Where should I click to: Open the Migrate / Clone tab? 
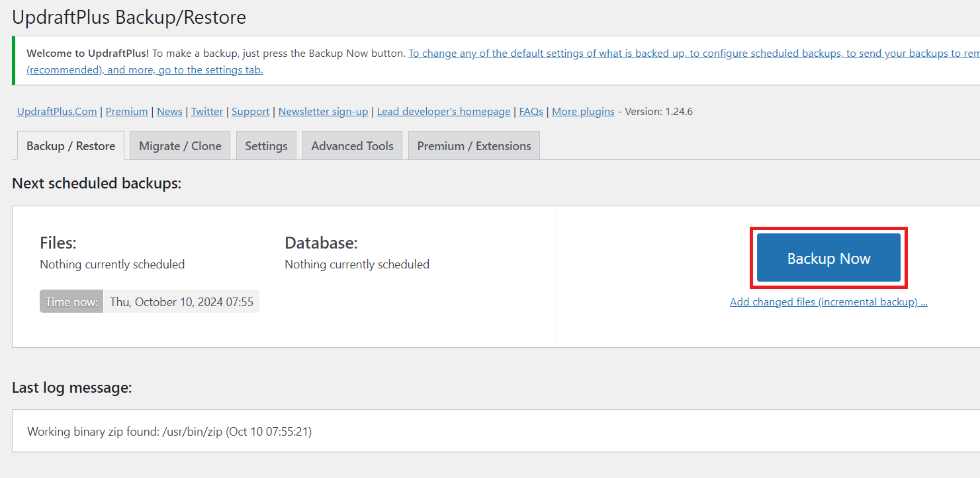(179, 145)
